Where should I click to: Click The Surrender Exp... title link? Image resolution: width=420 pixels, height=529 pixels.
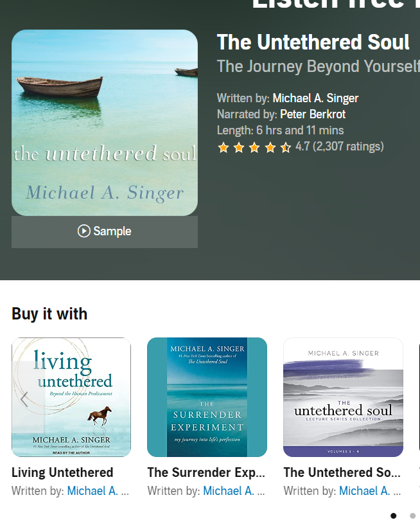(x=206, y=472)
